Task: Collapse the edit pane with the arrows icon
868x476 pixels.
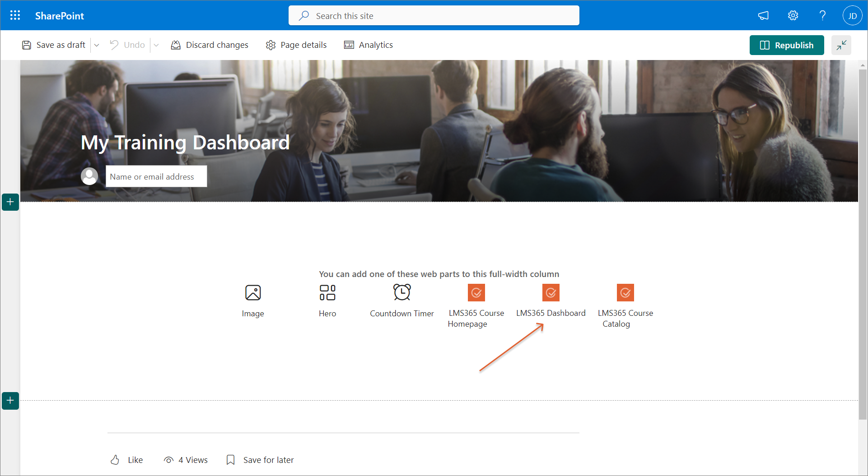Action: pos(841,45)
